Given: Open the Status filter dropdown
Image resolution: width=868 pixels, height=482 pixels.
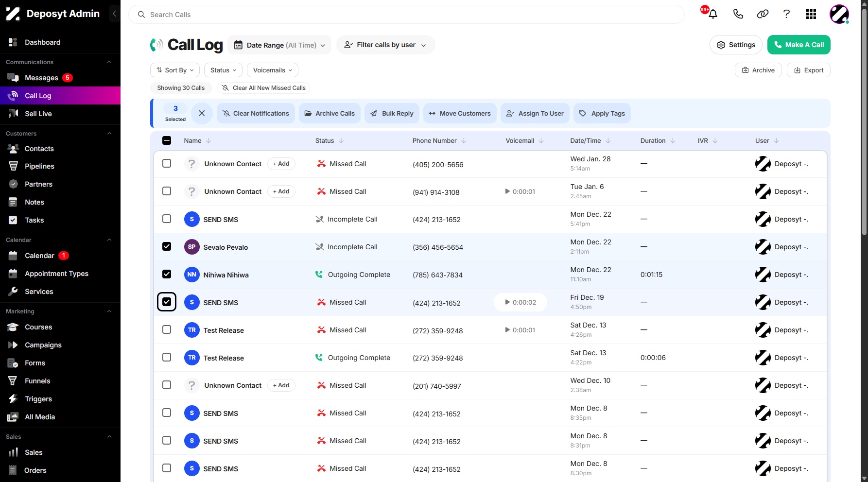Looking at the screenshot, I should click(x=223, y=70).
